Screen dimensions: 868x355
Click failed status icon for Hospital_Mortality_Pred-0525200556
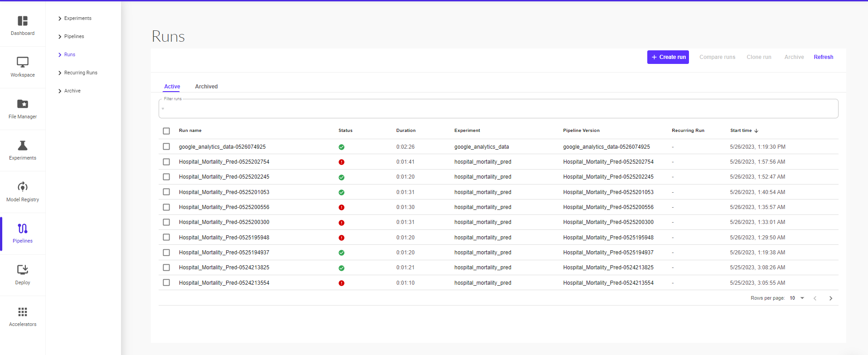[341, 207]
